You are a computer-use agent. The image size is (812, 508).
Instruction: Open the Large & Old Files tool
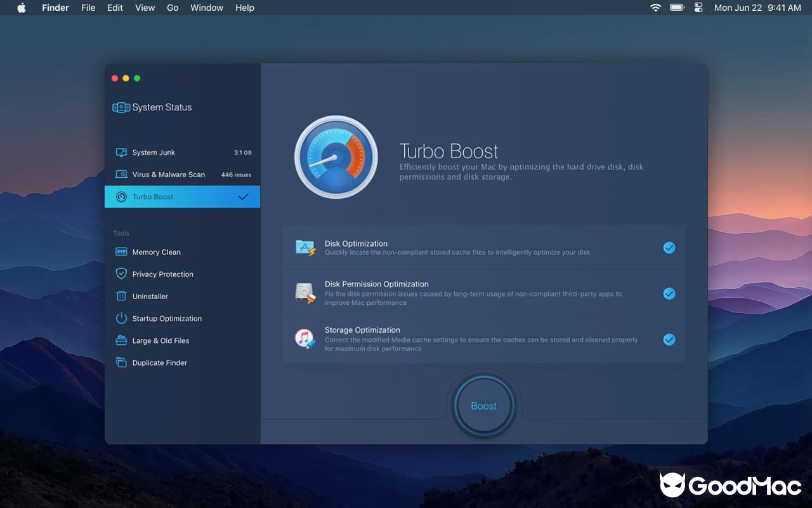pyautogui.click(x=183, y=341)
